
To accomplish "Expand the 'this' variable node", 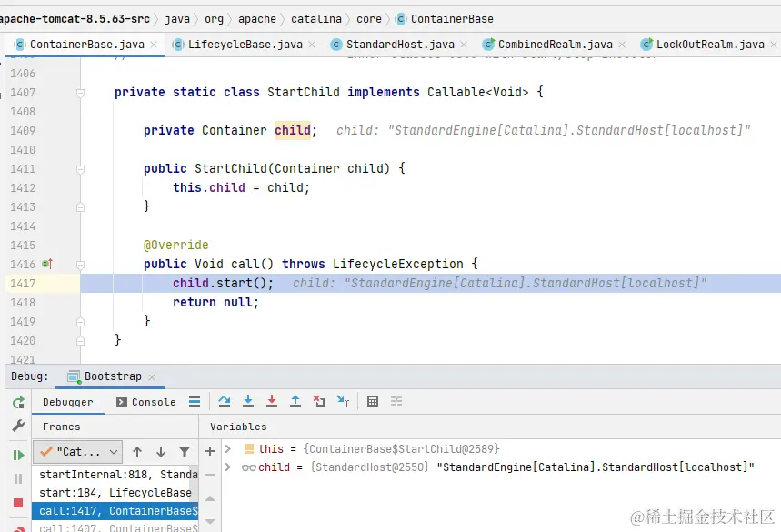I will point(228,449).
